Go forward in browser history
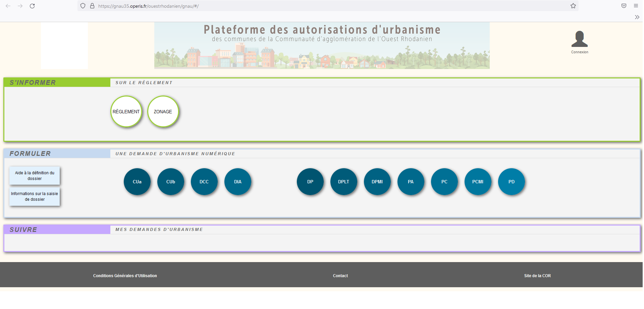This screenshot has height=309, width=644. coord(20,6)
